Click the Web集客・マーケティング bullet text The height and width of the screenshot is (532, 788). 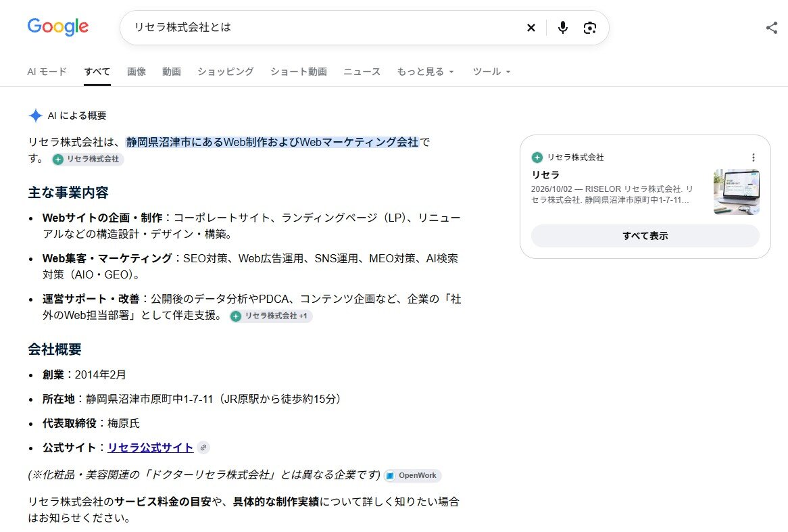(250, 266)
